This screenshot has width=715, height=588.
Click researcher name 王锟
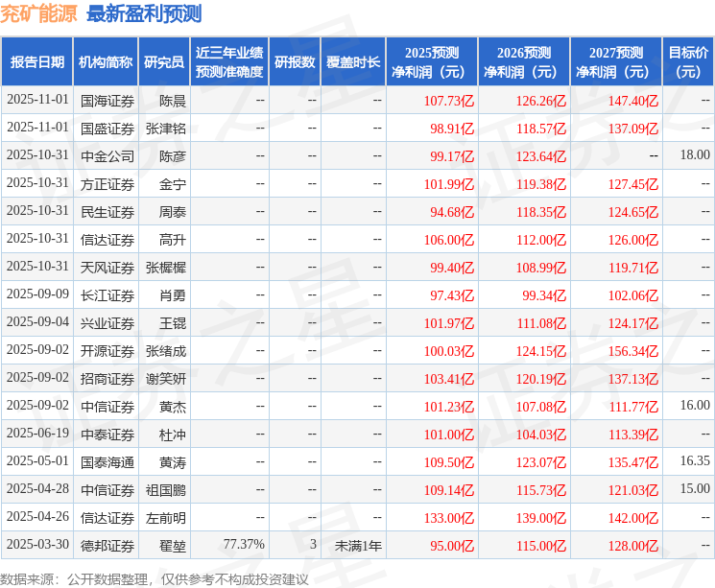tap(173, 323)
